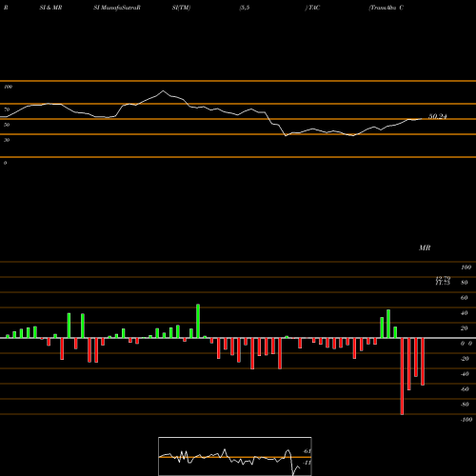This screenshot has width=476, height=476.
Task: Click the -11 label in mini chart
Action: pyautogui.click(x=307, y=463)
